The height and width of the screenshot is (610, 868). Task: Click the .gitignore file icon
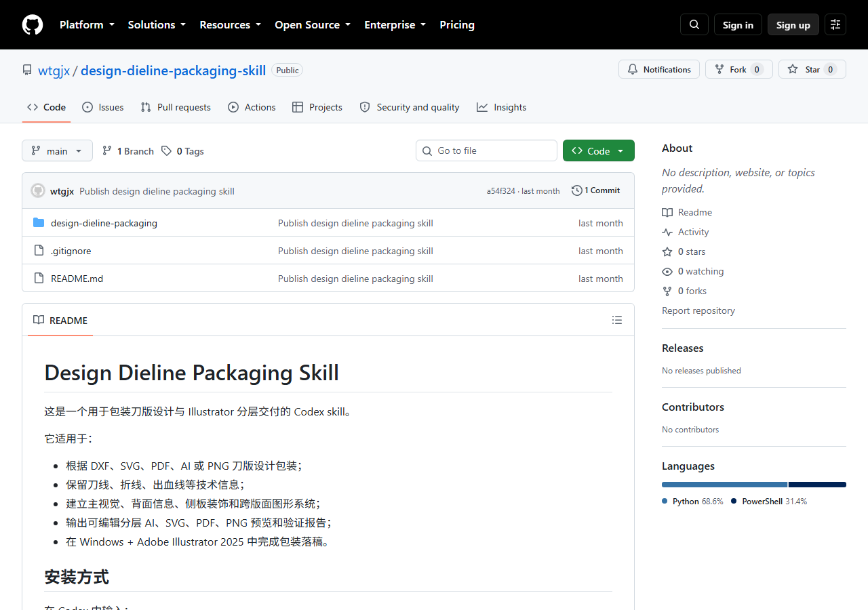click(x=39, y=251)
